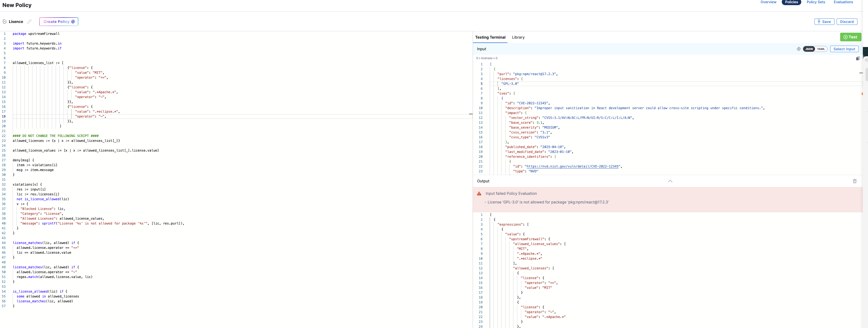This screenshot has width=868, height=328.
Task: Delete output using the trash icon
Action: 854,181
